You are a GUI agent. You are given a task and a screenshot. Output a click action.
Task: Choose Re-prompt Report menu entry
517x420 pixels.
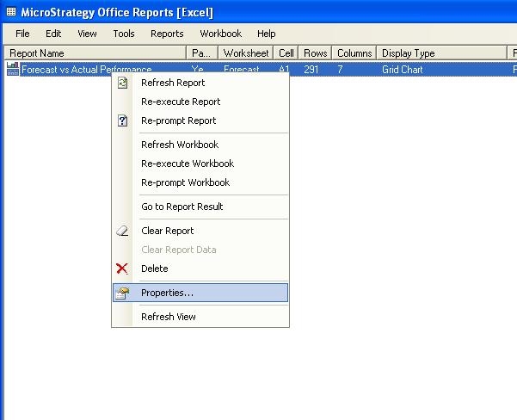click(200, 120)
